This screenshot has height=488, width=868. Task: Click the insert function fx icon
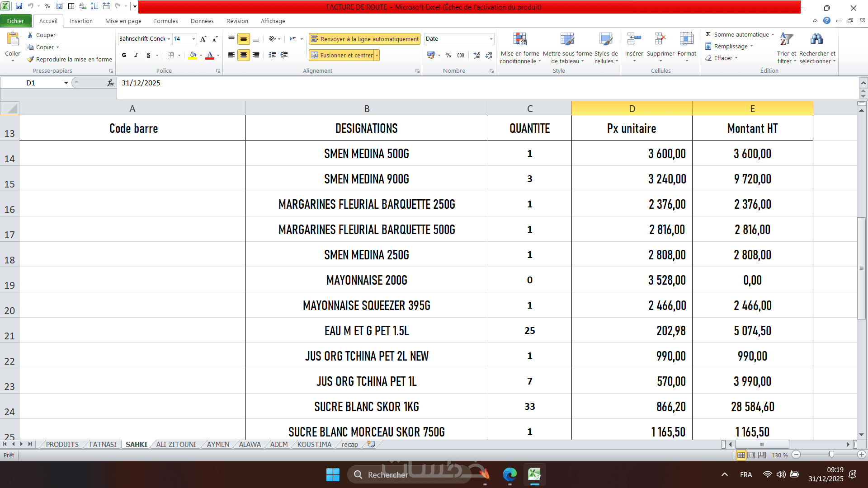110,83
